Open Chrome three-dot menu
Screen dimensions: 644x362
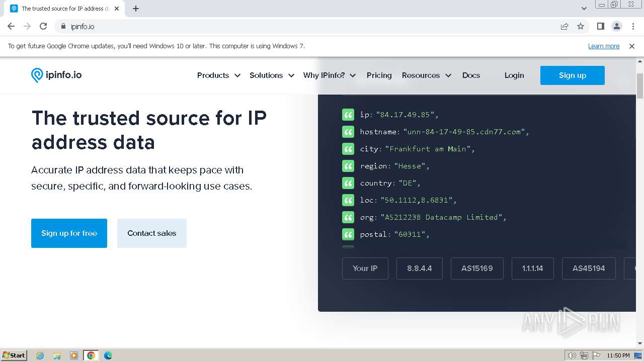[632, 26]
